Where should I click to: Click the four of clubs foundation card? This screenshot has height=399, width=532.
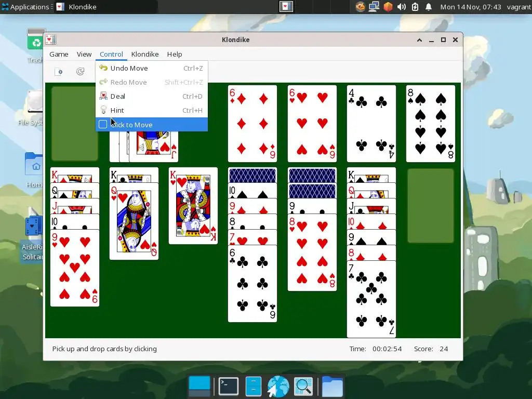click(x=371, y=124)
